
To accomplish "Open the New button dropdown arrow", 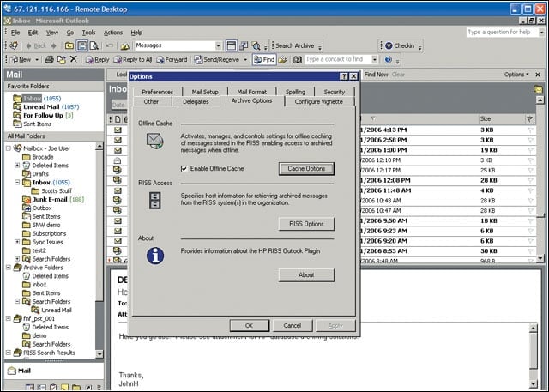I will 37,60.
